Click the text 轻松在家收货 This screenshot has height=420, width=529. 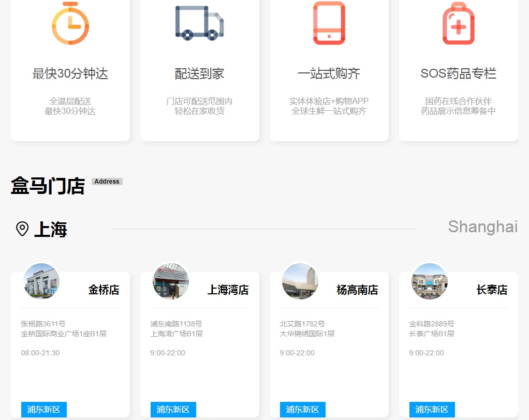(199, 111)
